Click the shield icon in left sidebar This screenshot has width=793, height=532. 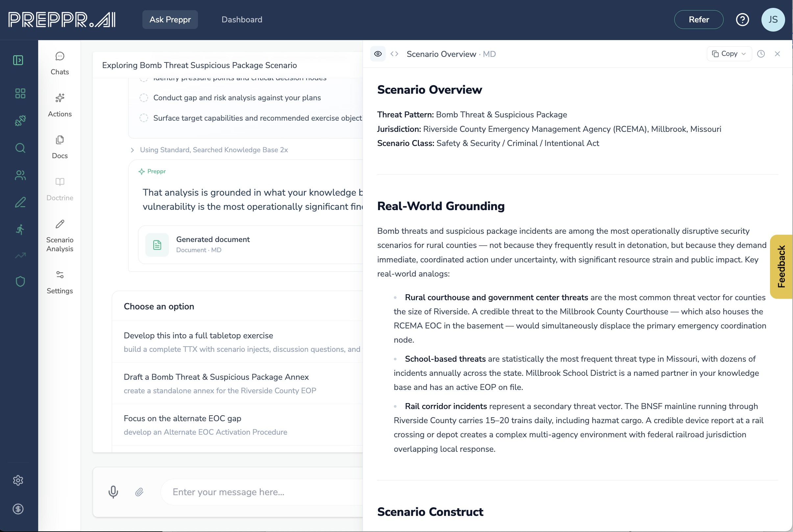tap(20, 281)
